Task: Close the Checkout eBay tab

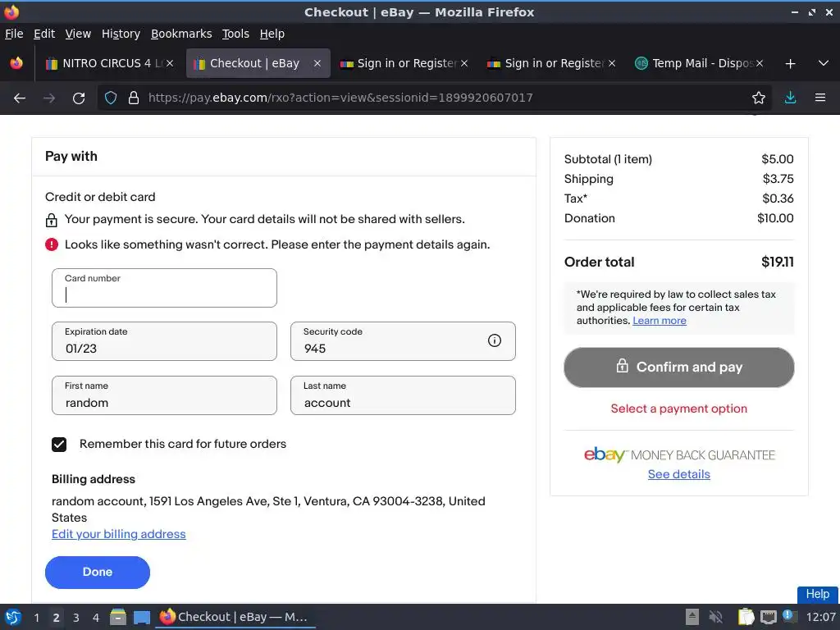Action: pos(317,63)
